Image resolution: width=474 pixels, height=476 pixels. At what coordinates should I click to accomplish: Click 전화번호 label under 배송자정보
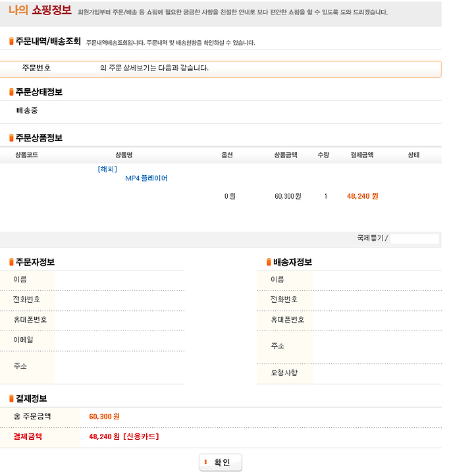[284, 300]
